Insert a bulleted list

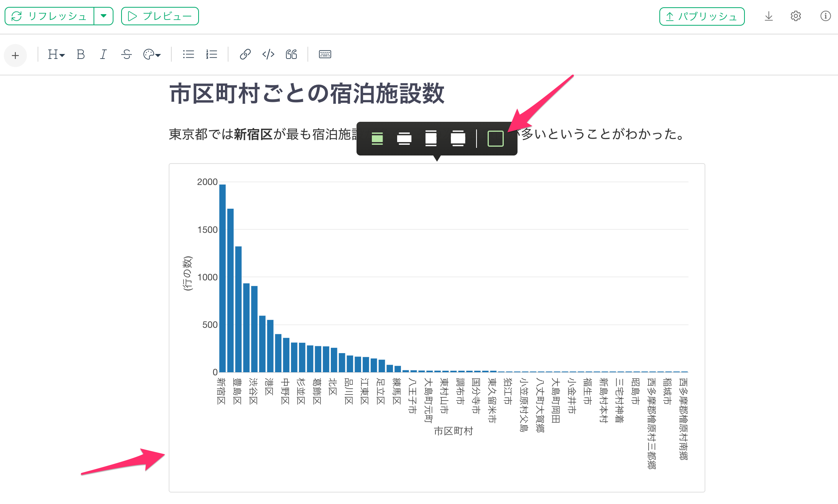[x=188, y=54]
